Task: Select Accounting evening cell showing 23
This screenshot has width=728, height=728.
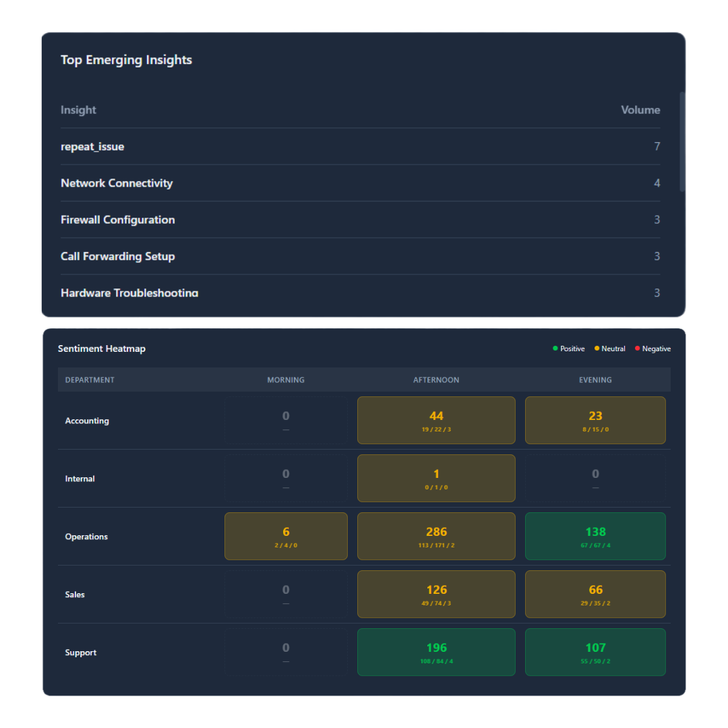Action: click(x=595, y=420)
